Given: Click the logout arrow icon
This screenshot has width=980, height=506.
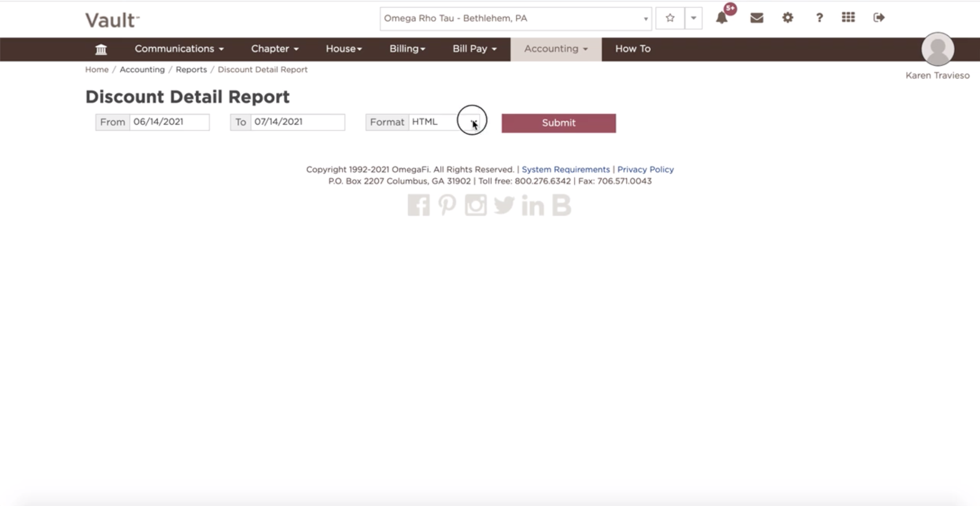Looking at the screenshot, I should (x=879, y=17).
